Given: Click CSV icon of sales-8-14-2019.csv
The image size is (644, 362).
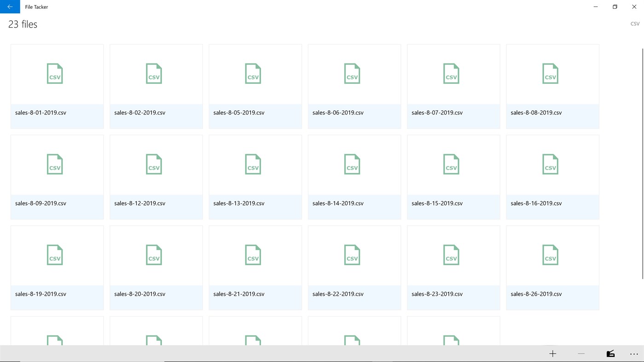Looking at the screenshot, I should click(x=352, y=164).
